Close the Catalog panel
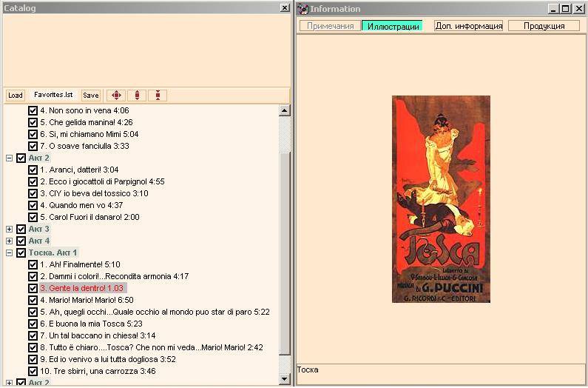The image size is (588, 388). click(x=285, y=8)
